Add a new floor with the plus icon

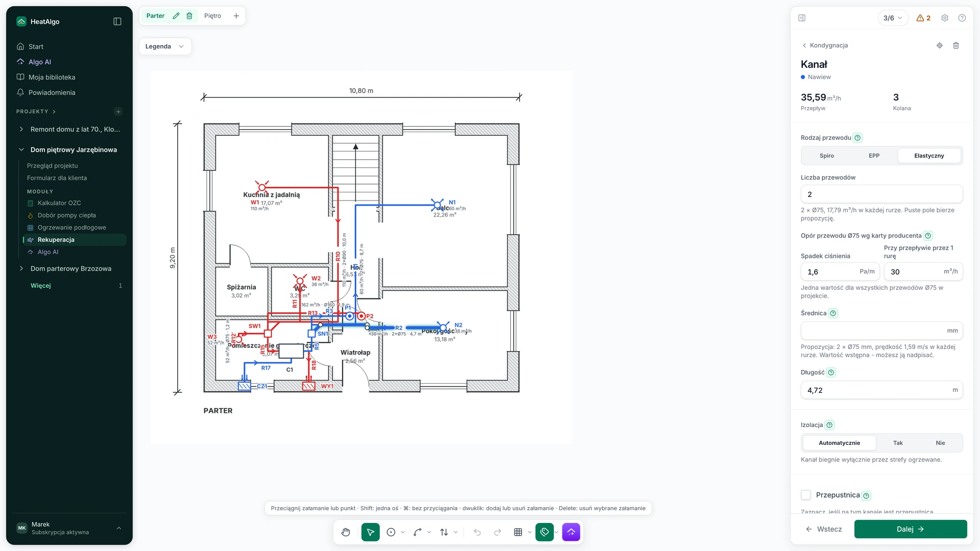pyautogui.click(x=236, y=16)
